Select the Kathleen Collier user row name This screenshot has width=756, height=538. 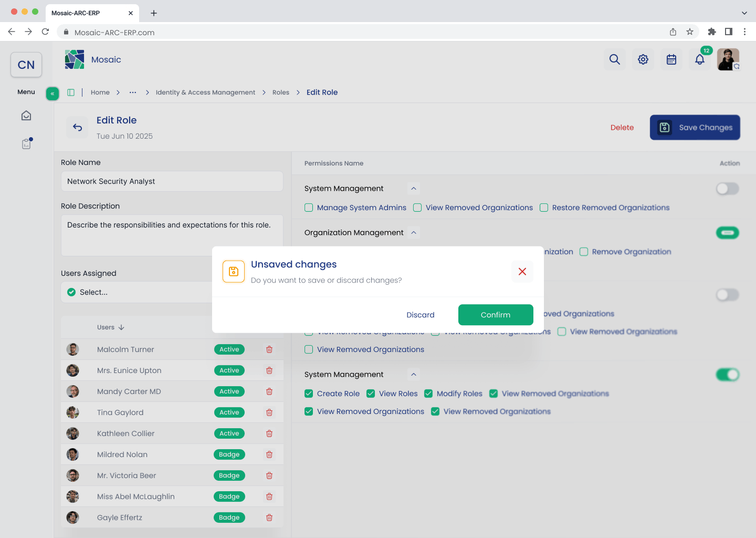(x=126, y=433)
